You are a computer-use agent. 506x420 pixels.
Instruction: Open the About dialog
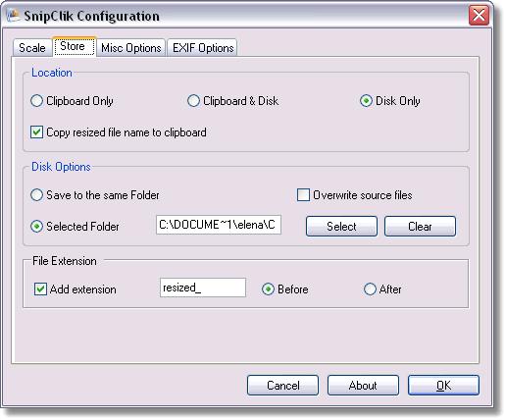tap(363, 386)
